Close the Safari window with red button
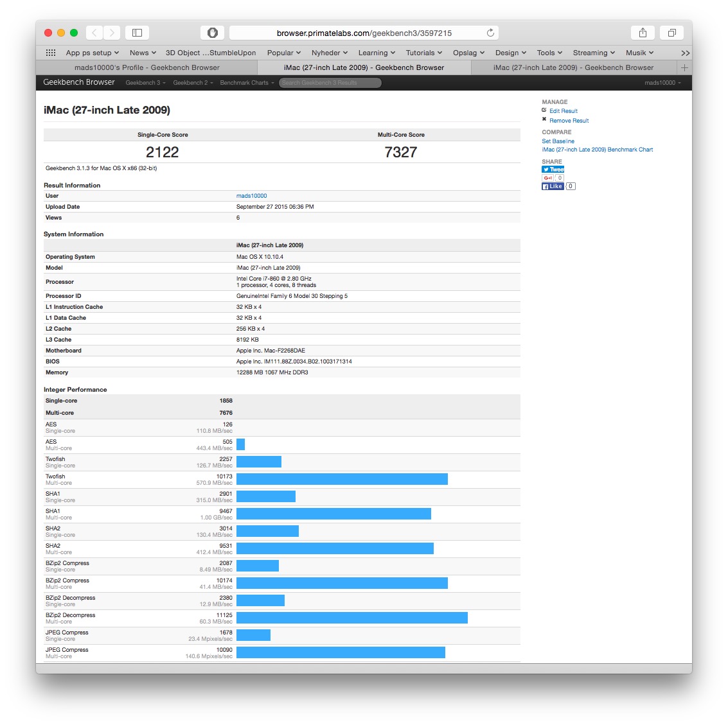 coord(48,33)
